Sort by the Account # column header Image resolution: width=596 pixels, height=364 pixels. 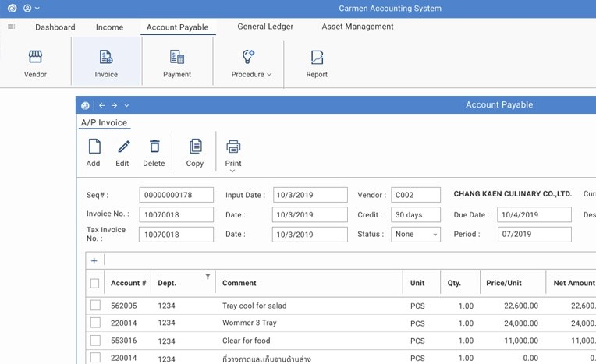click(128, 283)
